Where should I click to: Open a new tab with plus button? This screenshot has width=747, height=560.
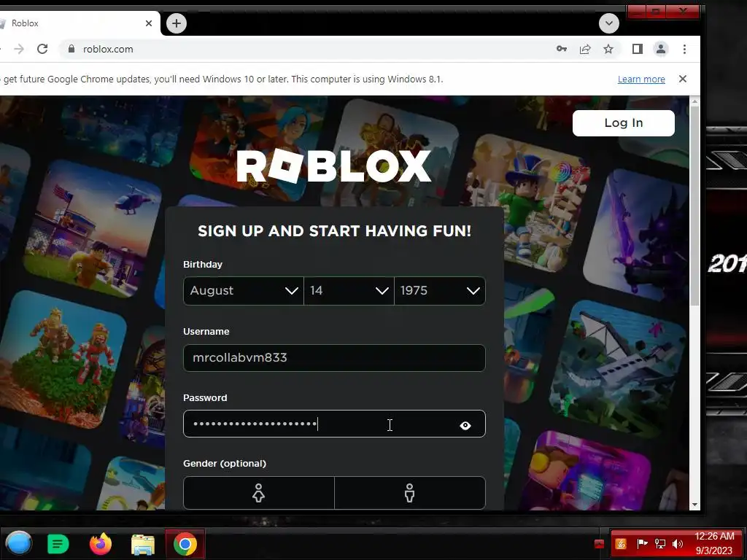pyautogui.click(x=177, y=23)
